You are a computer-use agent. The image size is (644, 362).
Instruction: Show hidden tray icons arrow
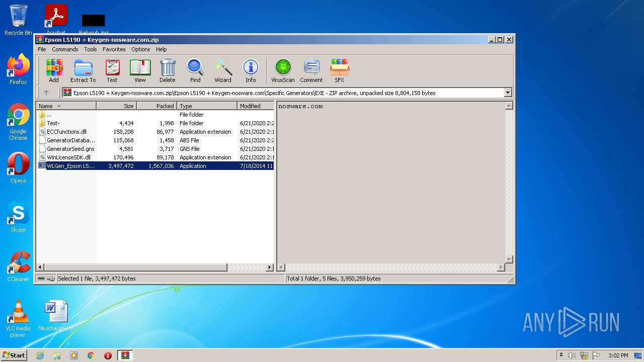[x=561, y=355]
